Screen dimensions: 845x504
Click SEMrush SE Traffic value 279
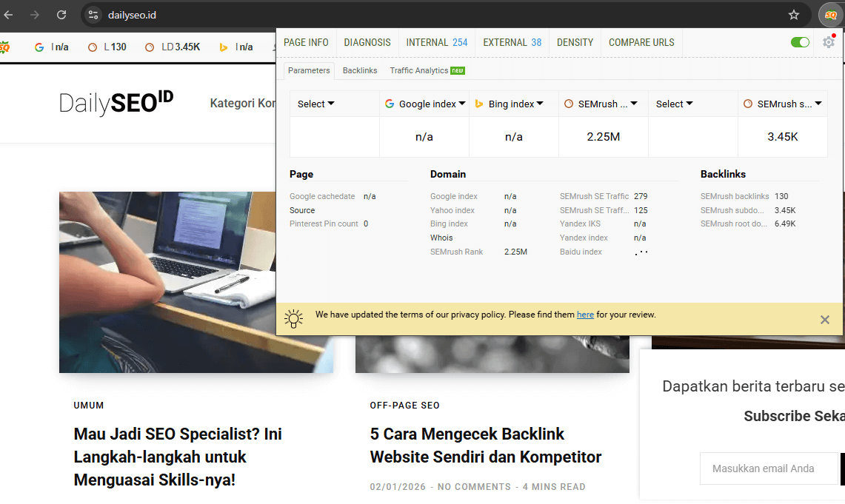point(641,196)
